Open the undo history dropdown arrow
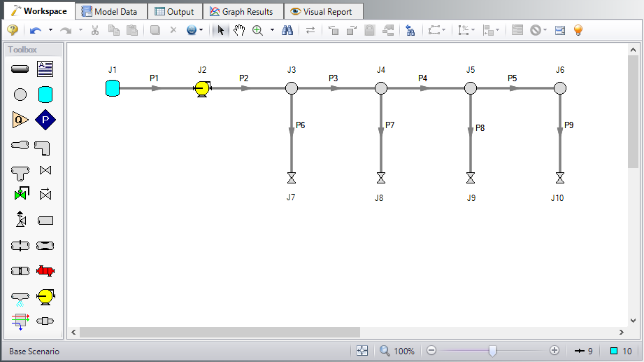This screenshot has width=644, height=362. [50, 30]
